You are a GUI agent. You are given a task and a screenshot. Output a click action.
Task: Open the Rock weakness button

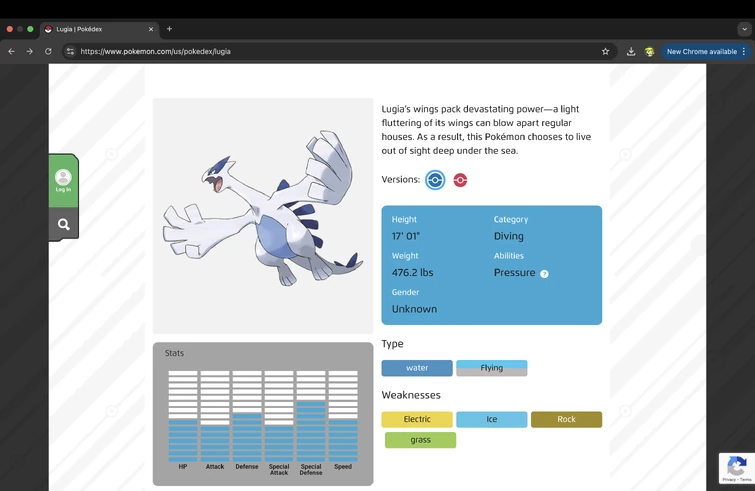click(566, 419)
